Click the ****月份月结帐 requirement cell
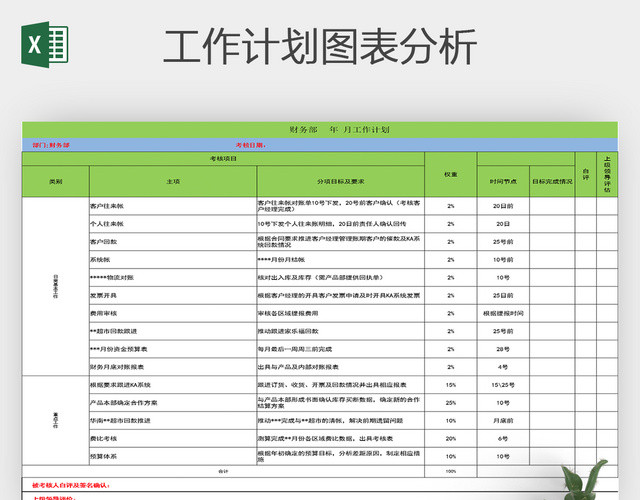Screen dimensions: 640x500 [x=341, y=260]
